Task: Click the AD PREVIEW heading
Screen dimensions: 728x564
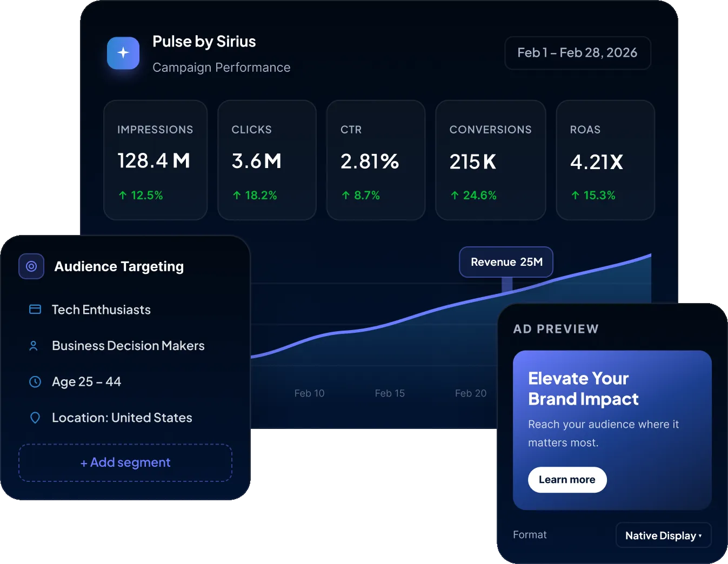Action: [x=556, y=329]
